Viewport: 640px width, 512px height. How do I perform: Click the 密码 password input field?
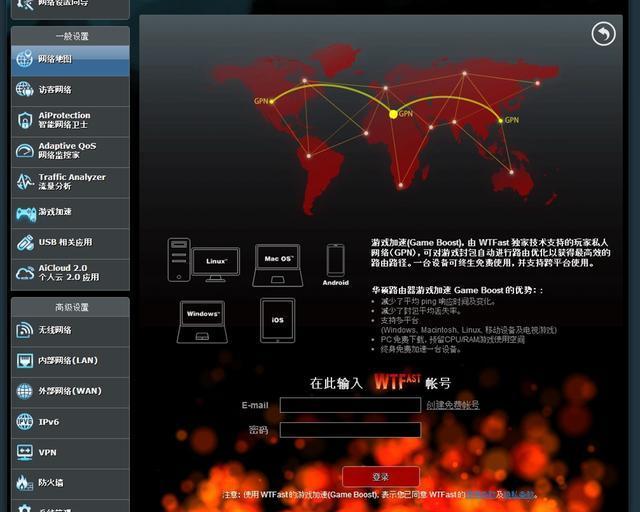350,430
